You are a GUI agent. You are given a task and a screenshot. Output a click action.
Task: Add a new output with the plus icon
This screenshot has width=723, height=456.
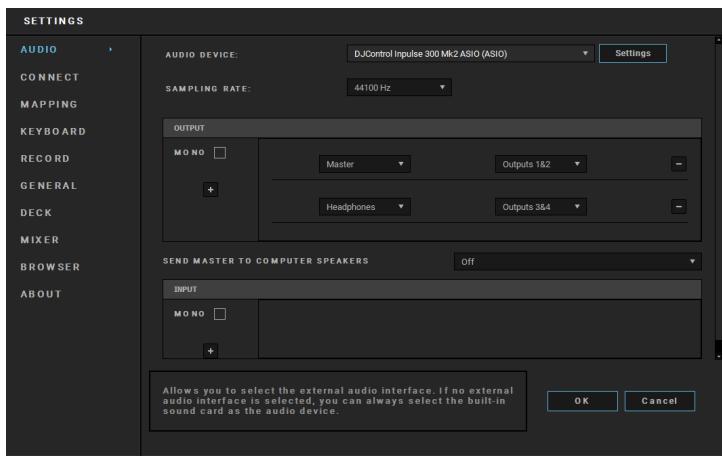(211, 190)
